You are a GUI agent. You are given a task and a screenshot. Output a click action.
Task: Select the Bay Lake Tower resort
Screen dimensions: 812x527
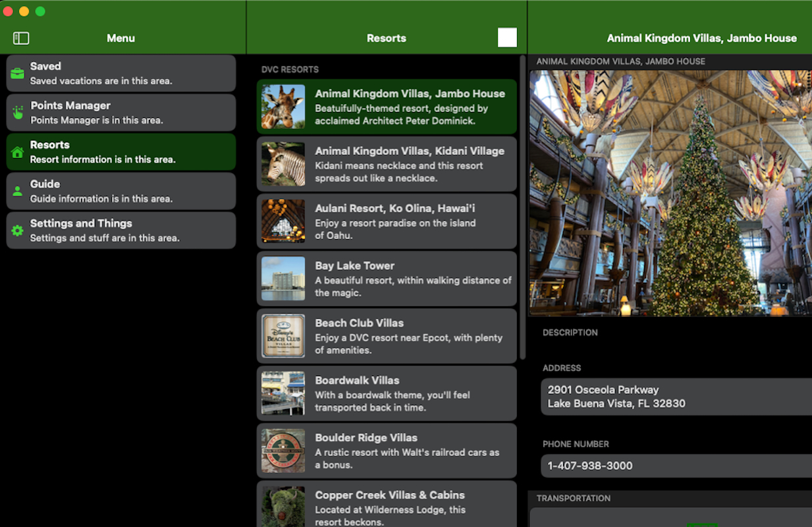click(387, 279)
